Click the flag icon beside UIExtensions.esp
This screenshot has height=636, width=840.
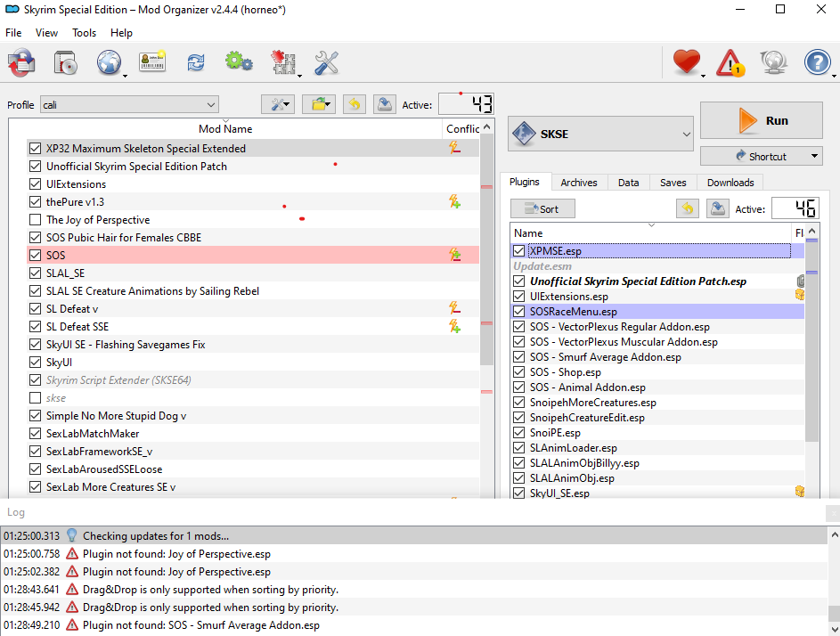800,295
